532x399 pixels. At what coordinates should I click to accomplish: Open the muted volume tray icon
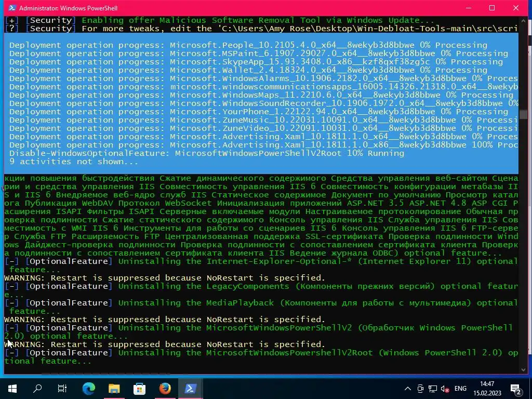445,389
